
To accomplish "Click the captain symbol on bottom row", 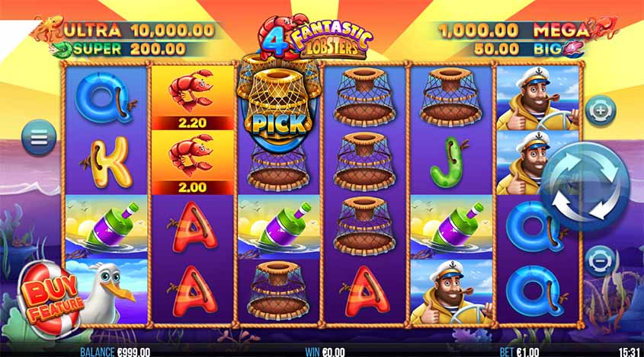I will [x=451, y=292].
